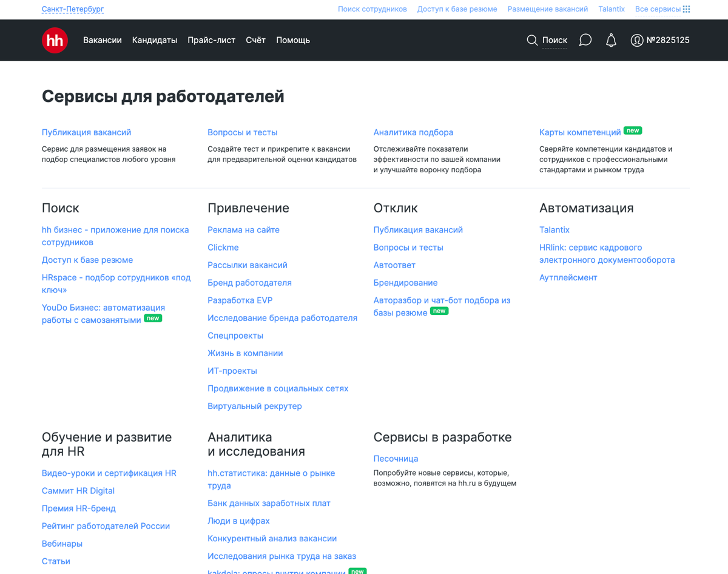Open the Кандидаты menu
This screenshot has width=728, height=574.
click(155, 40)
